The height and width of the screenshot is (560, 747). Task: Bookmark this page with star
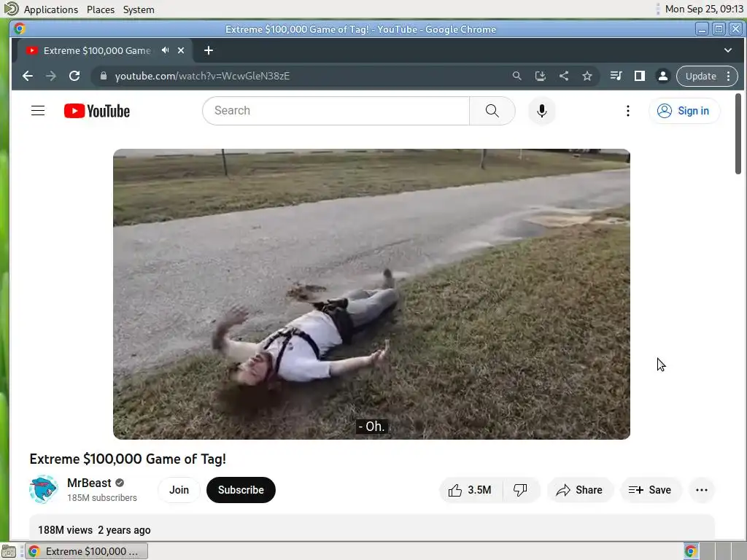[x=587, y=76]
